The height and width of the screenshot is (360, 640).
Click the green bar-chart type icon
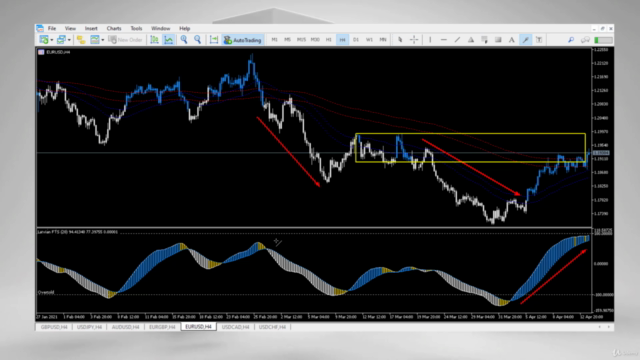(154, 40)
